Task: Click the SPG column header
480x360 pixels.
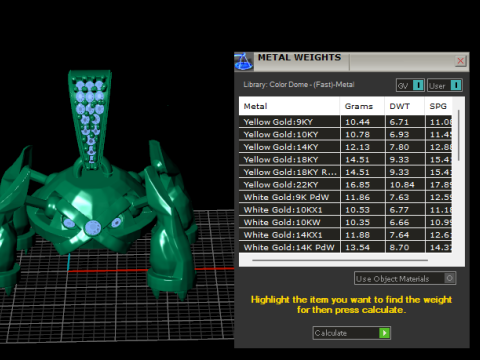Action: click(438, 106)
